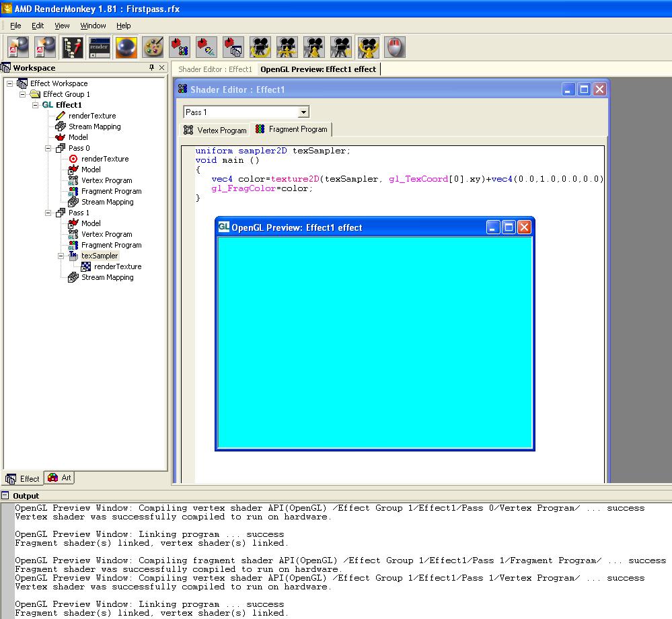Open the View menu
Viewport: 672px width, 619px height.
tap(62, 26)
